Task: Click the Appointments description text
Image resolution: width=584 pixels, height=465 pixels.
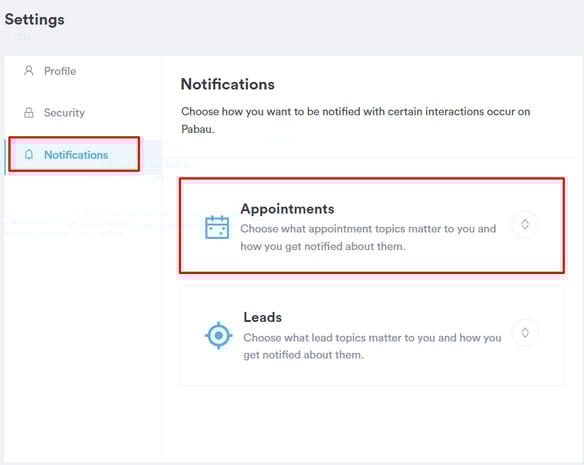Action: [368, 237]
